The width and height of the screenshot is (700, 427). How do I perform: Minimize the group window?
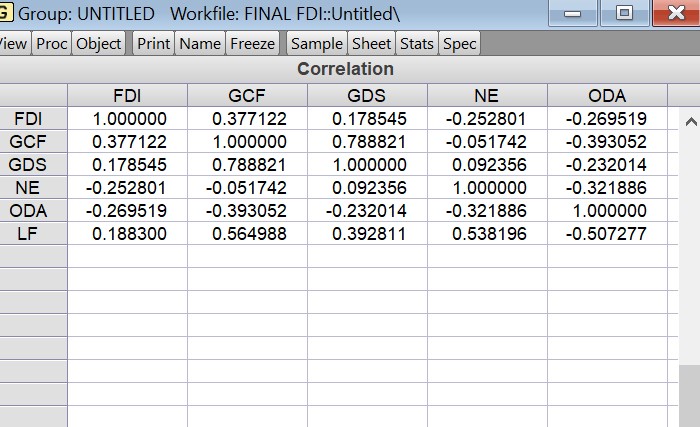tap(573, 14)
